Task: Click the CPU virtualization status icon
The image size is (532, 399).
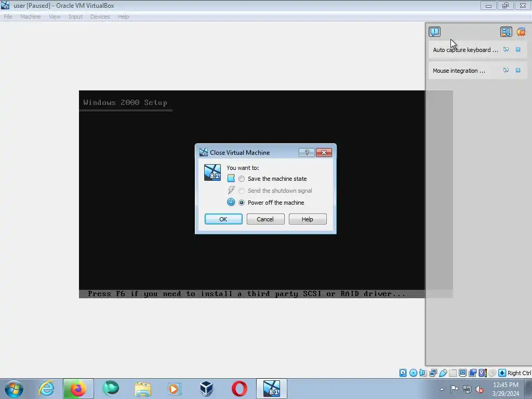Action: point(483,373)
